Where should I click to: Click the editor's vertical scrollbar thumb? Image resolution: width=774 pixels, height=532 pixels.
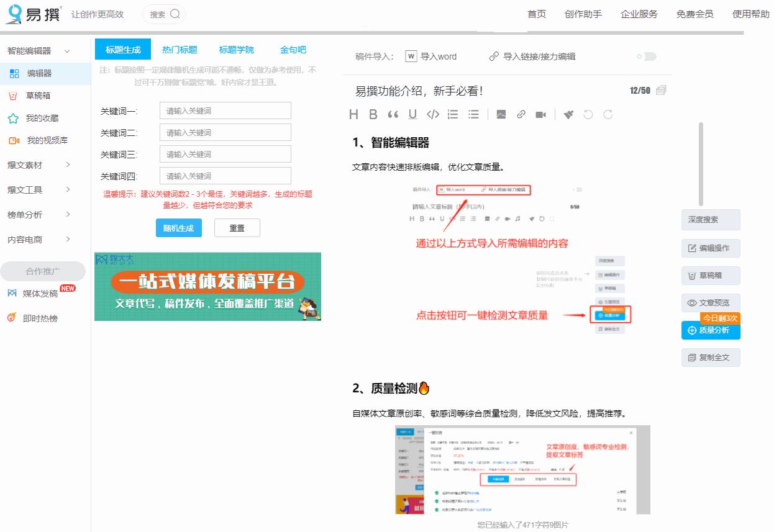pyautogui.click(x=701, y=164)
